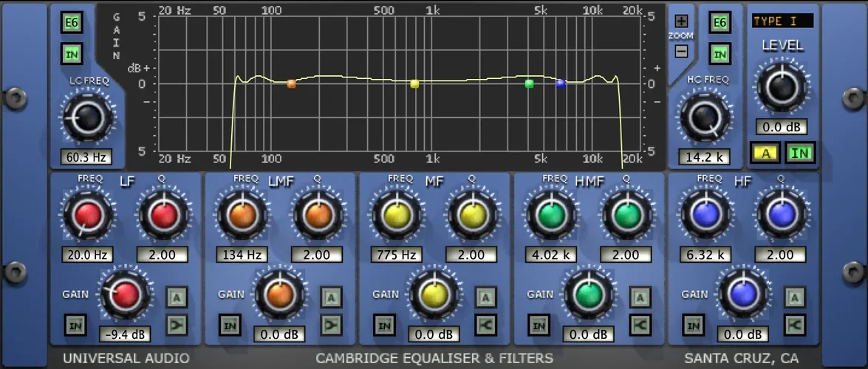Click the orange LMF GAIN knob
This screenshot has width=868, height=369.
[x=280, y=295]
